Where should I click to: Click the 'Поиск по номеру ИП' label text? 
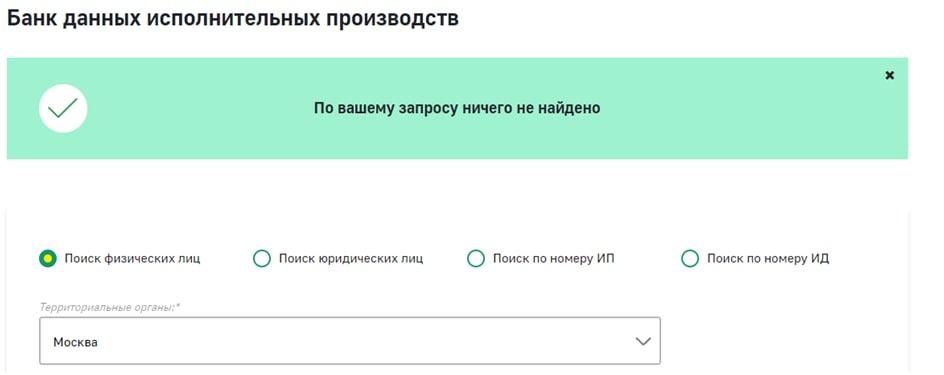pyautogui.click(x=554, y=259)
